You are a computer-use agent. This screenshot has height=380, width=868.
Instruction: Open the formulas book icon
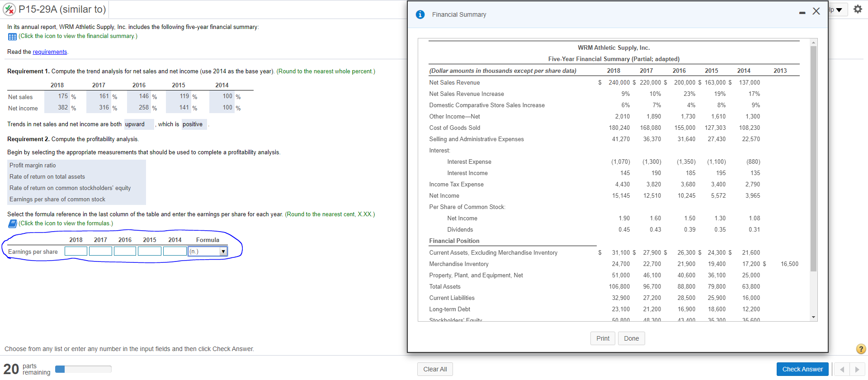(x=13, y=223)
